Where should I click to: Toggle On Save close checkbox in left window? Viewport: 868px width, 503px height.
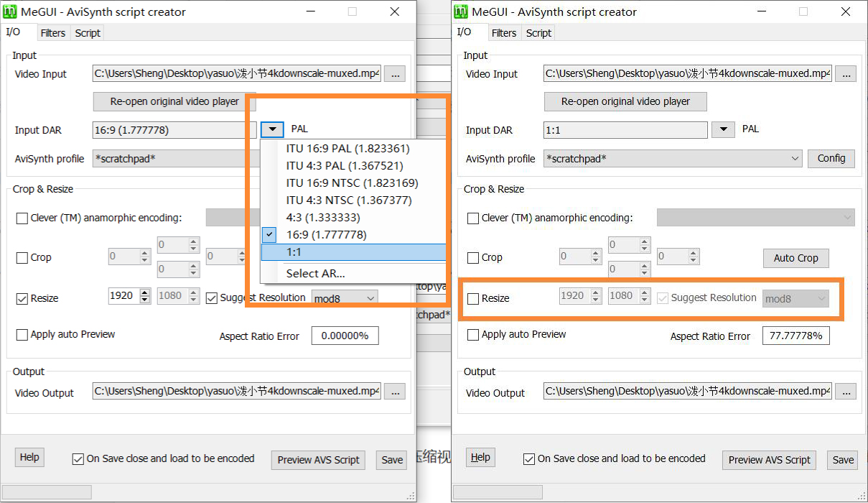[x=78, y=459]
